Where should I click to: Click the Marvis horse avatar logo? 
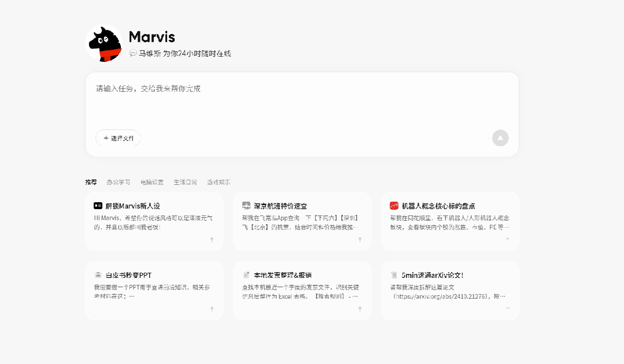point(104,43)
